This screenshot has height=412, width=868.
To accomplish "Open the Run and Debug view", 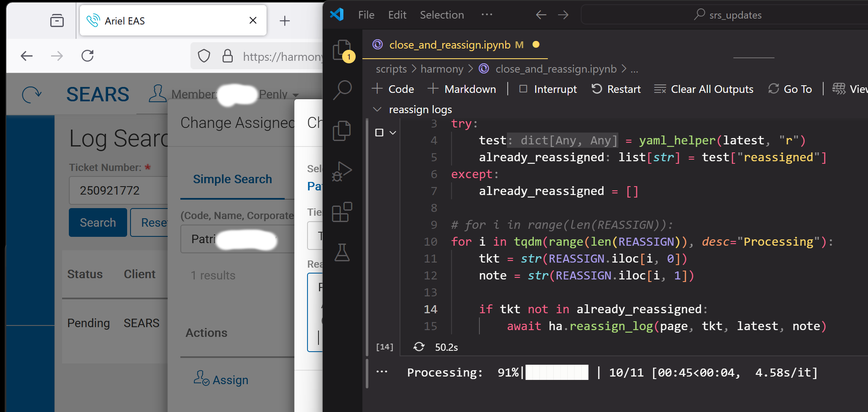I will tap(342, 171).
